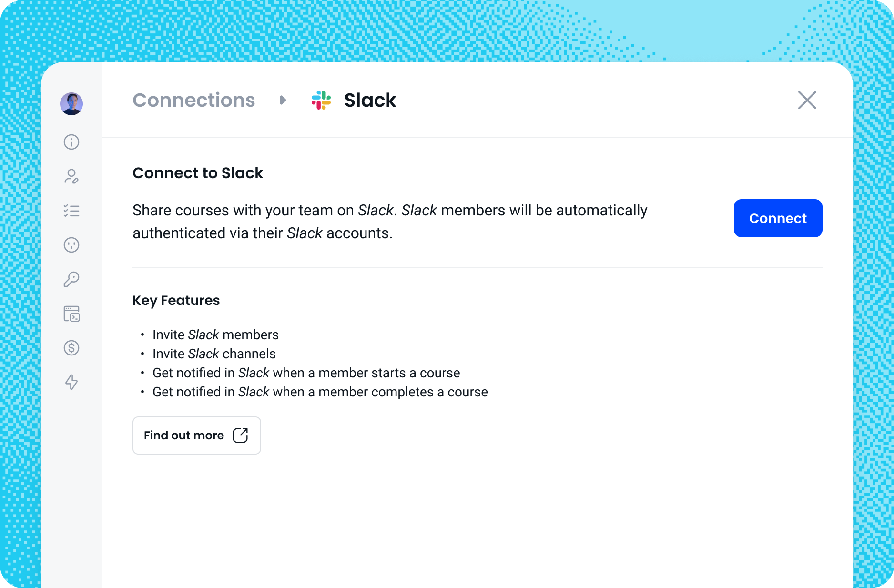Click the Key Features heading
894x588 pixels.
pyautogui.click(x=176, y=300)
